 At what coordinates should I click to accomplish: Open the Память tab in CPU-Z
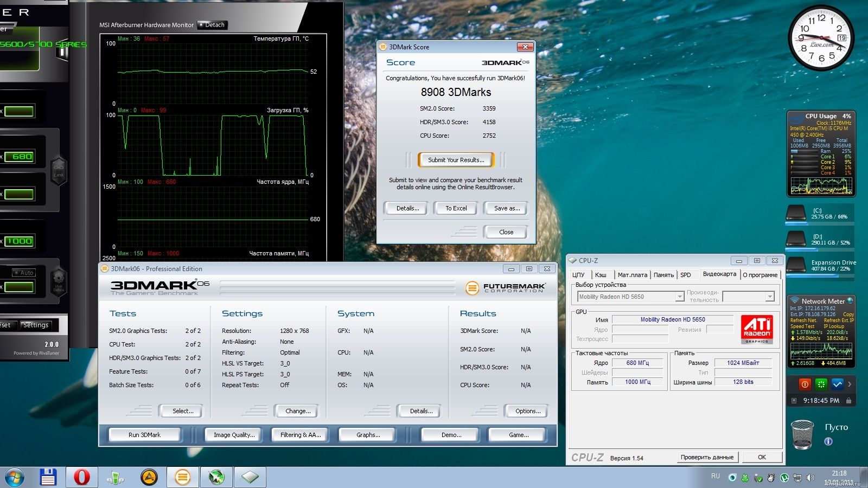tap(663, 275)
